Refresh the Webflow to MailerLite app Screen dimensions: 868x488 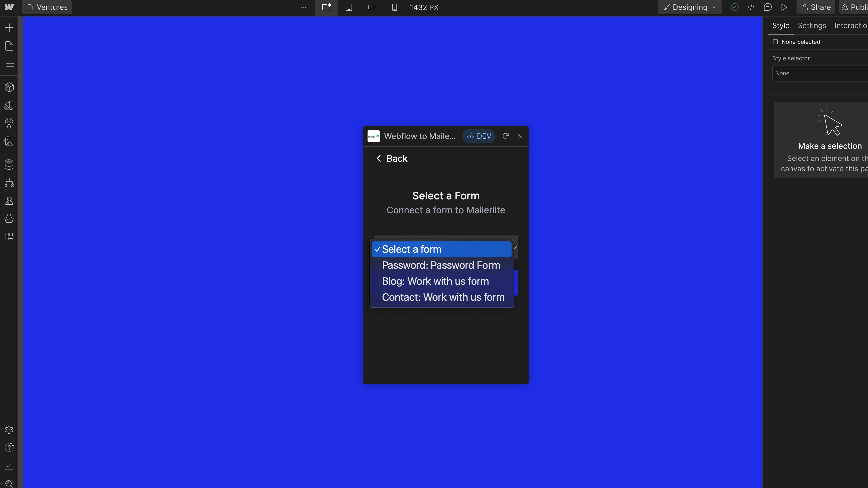506,136
